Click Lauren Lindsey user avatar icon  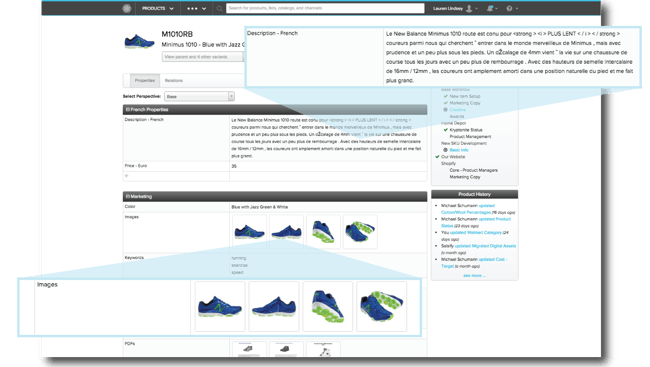[469, 8]
